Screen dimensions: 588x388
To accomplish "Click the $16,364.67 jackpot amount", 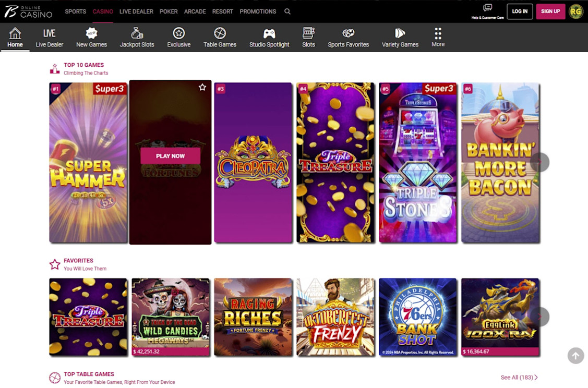I will (x=476, y=351).
